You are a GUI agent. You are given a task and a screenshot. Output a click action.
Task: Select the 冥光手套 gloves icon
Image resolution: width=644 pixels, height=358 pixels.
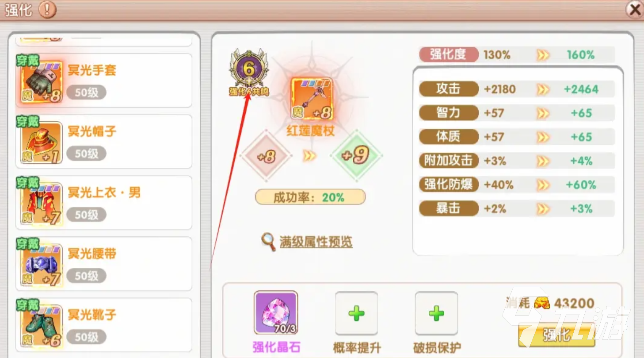[42, 80]
